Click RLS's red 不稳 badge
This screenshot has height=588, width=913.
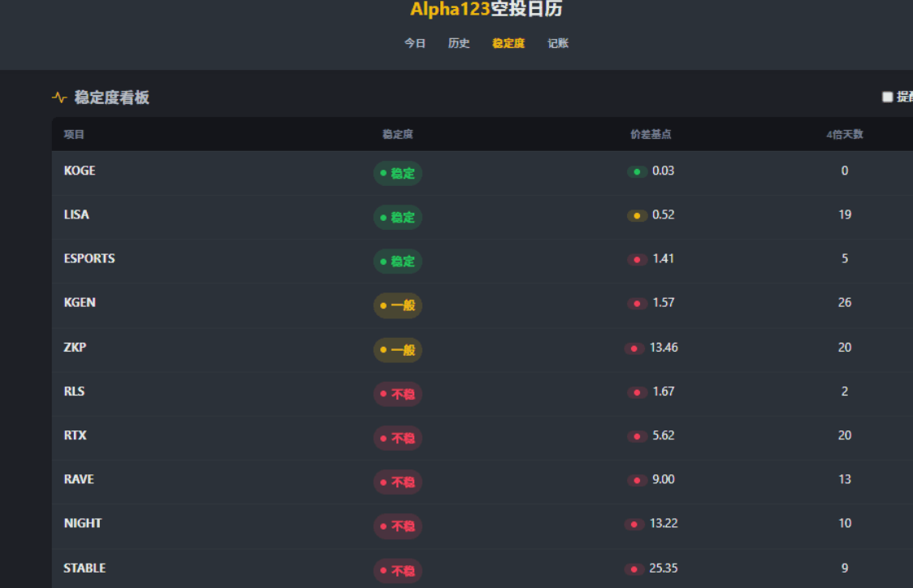pyautogui.click(x=398, y=394)
